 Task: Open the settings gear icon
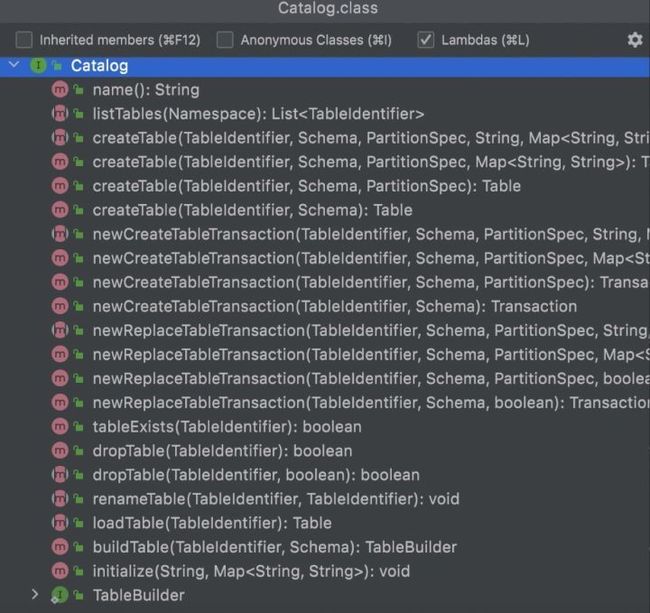[x=635, y=40]
